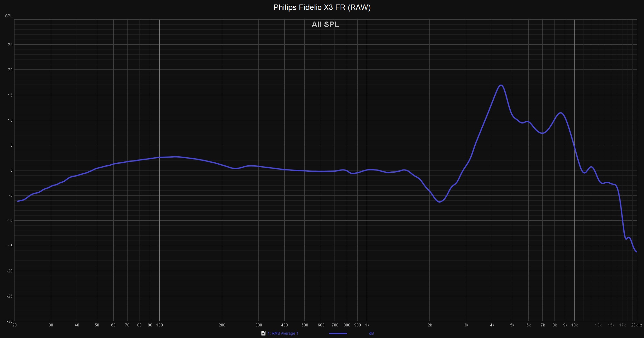Click the 1k frequency axis label
This screenshot has width=644, height=338.
point(367,325)
